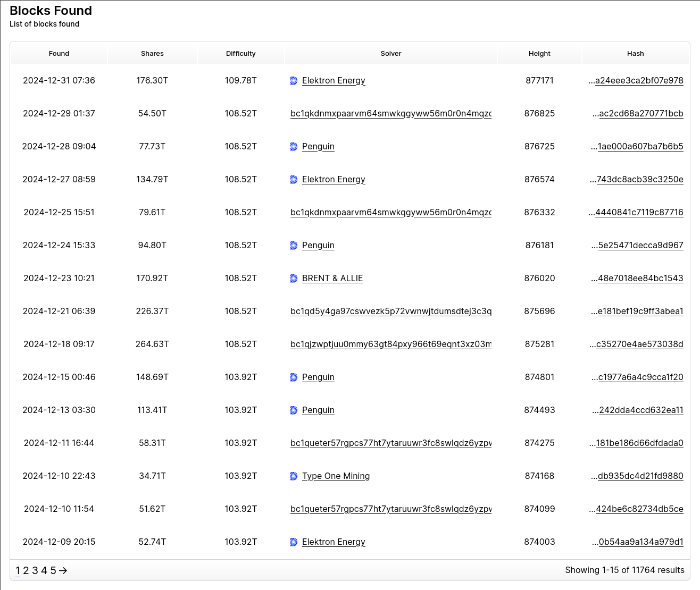Viewport: 700px width, 590px height.
Task: Open hash 5e25471decca9d967
Action: [x=640, y=246]
